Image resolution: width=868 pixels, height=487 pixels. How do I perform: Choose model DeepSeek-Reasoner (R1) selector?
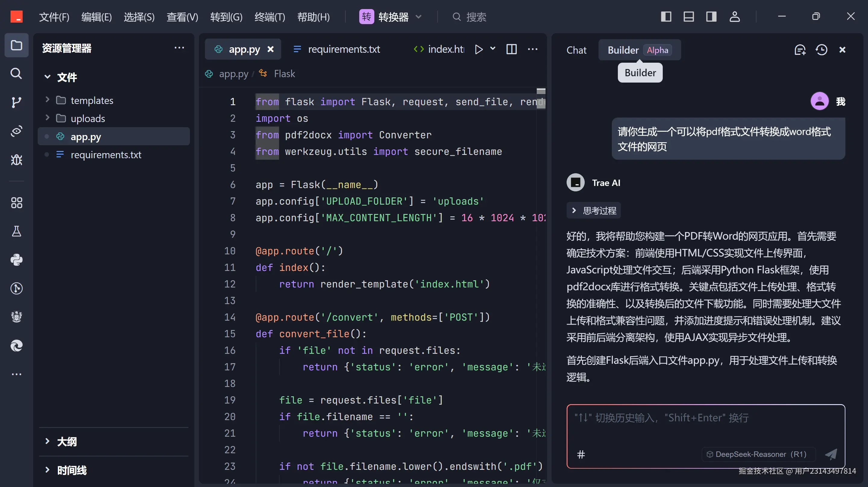tap(758, 454)
